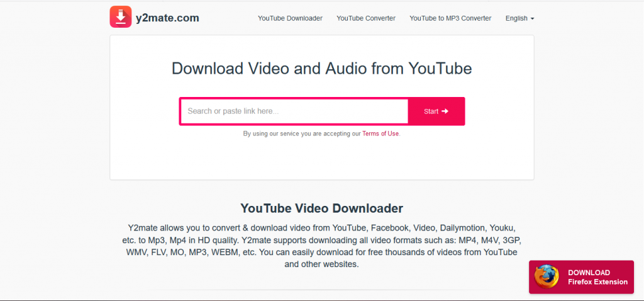Click the 'YouTube Video Downloader' heading
Image resolution: width=644 pixels, height=301 pixels.
321,208
